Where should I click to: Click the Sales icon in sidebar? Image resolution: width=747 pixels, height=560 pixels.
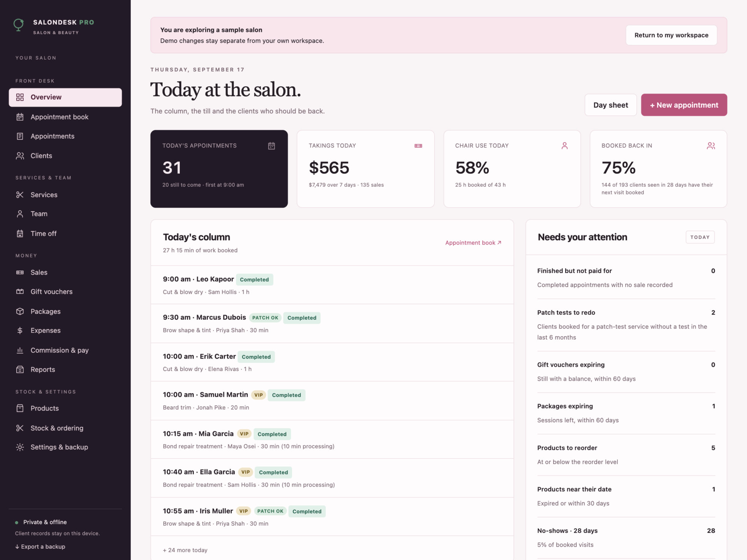point(20,273)
